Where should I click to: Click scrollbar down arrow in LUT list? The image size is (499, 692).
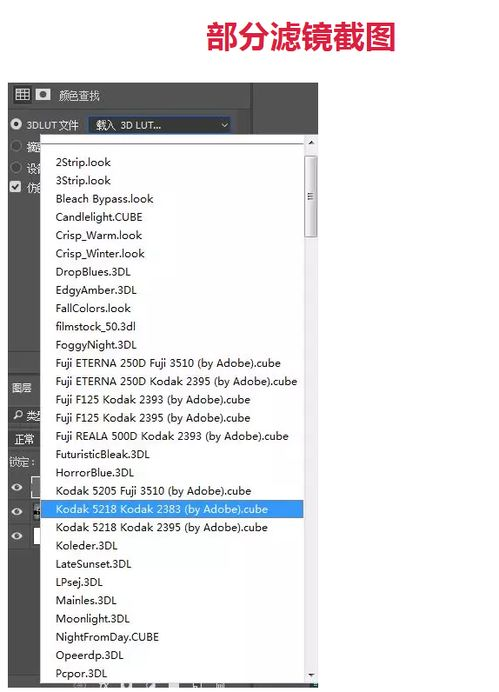pos(311,675)
